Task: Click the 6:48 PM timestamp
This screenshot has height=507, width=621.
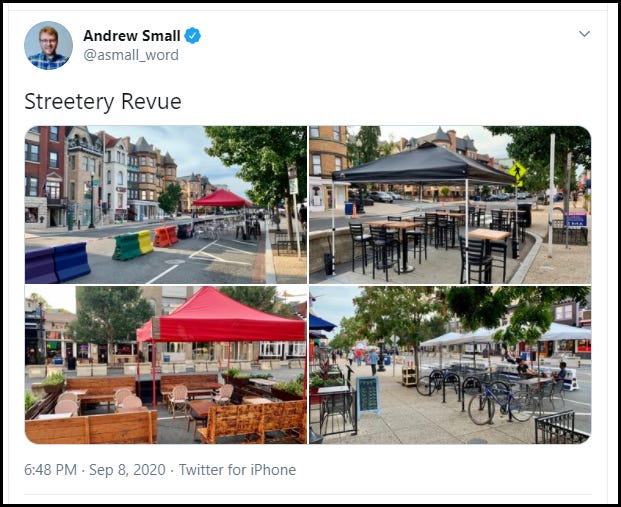Action: tap(50, 470)
